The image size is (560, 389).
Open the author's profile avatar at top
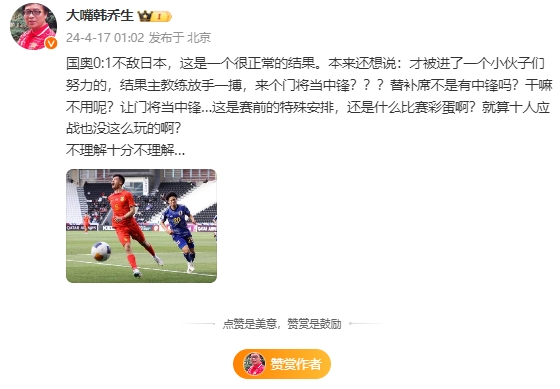coord(33,26)
